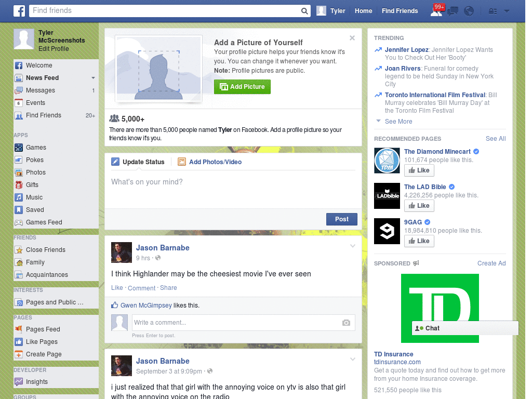Click Jason Barnabe avatar on Highlander post
This screenshot has width=532, height=399.
122,252
